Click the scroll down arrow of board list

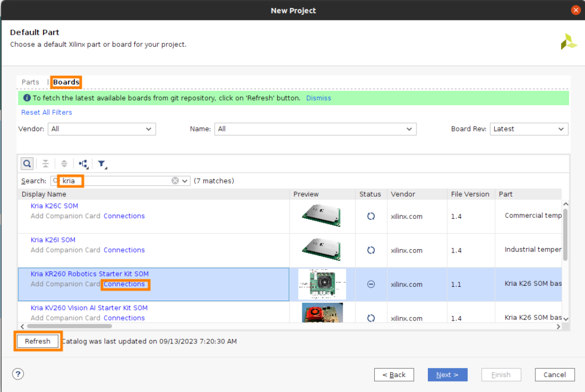pyautogui.click(x=566, y=319)
